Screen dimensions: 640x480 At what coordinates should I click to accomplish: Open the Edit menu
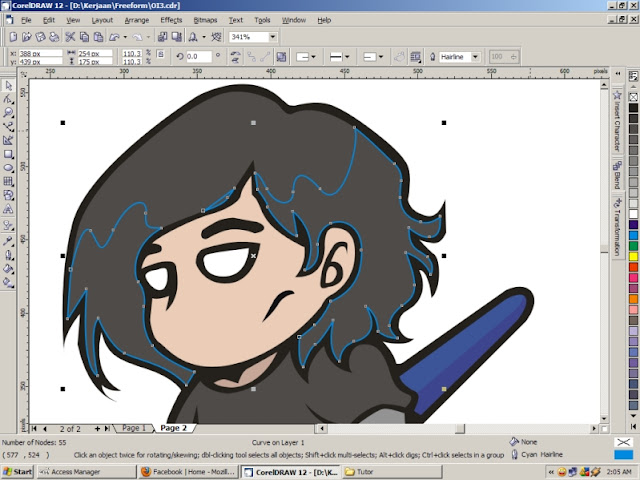coord(49,20)
